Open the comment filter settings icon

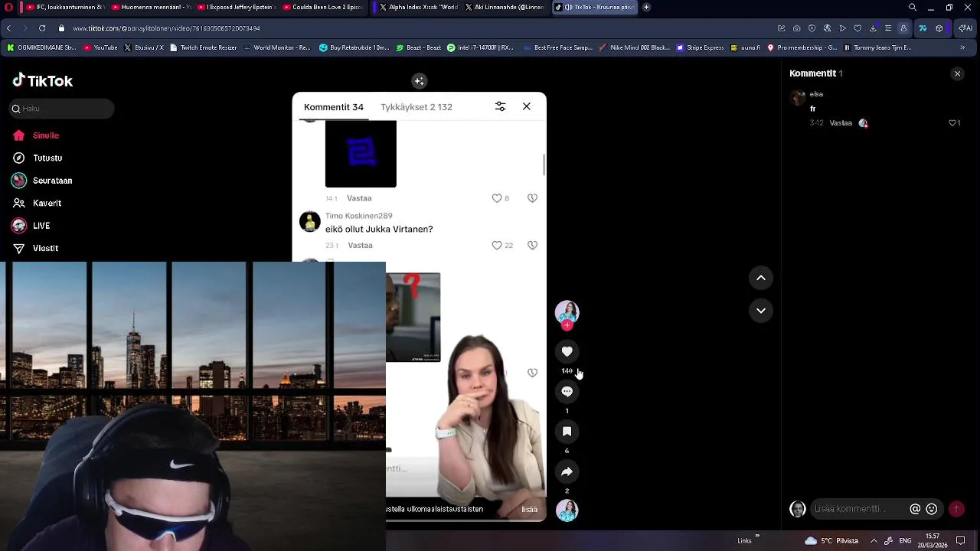click(500, 106)
